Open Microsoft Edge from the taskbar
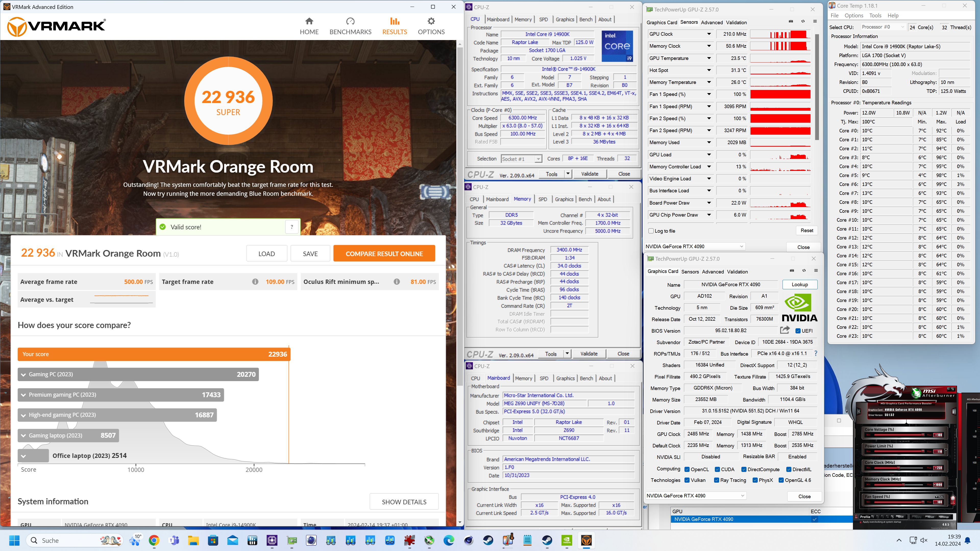Viewport: 980px width, 551px height. point(449,540)
